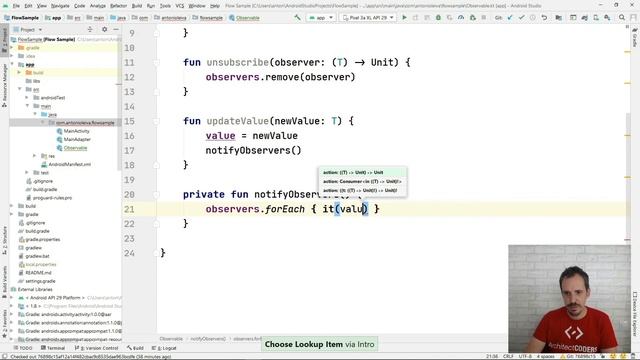Click the Git show history clock icon
The width and height of the screenshot is (640, 360).
pos(533,18)
